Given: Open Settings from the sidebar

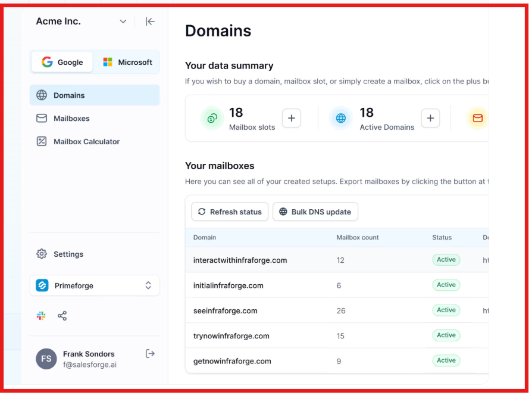Looking at the screenshot, I should pyautogui.click(x=95, y=254).
